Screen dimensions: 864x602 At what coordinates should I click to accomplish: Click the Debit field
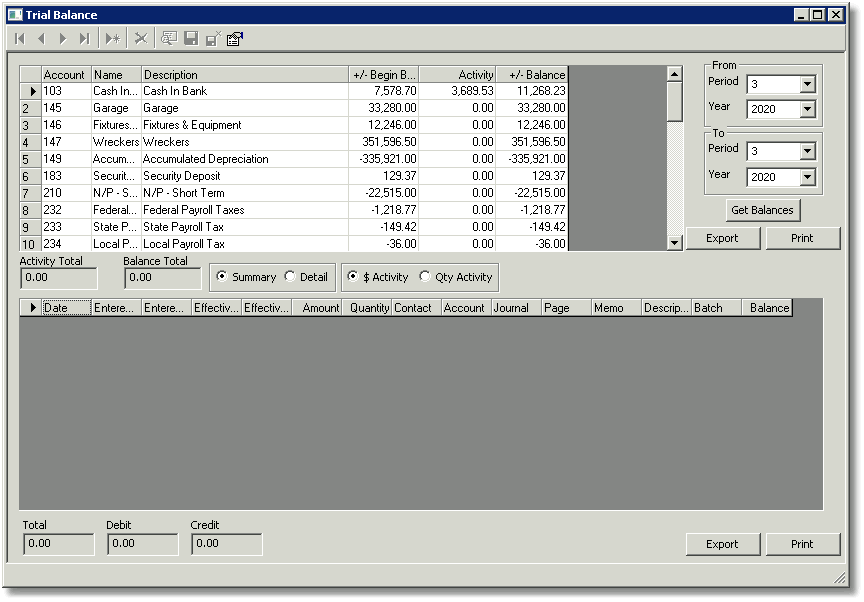[143, 544]
